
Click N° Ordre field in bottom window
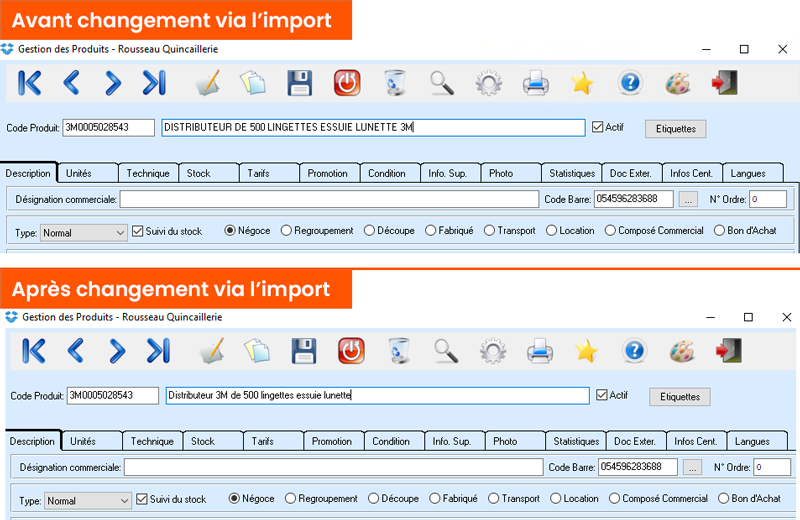[772, 467]
